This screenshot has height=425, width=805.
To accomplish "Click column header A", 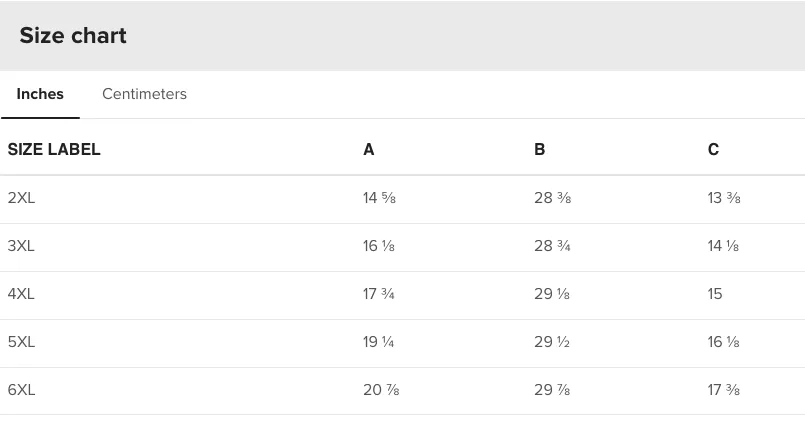I will [x=369, y=149].
